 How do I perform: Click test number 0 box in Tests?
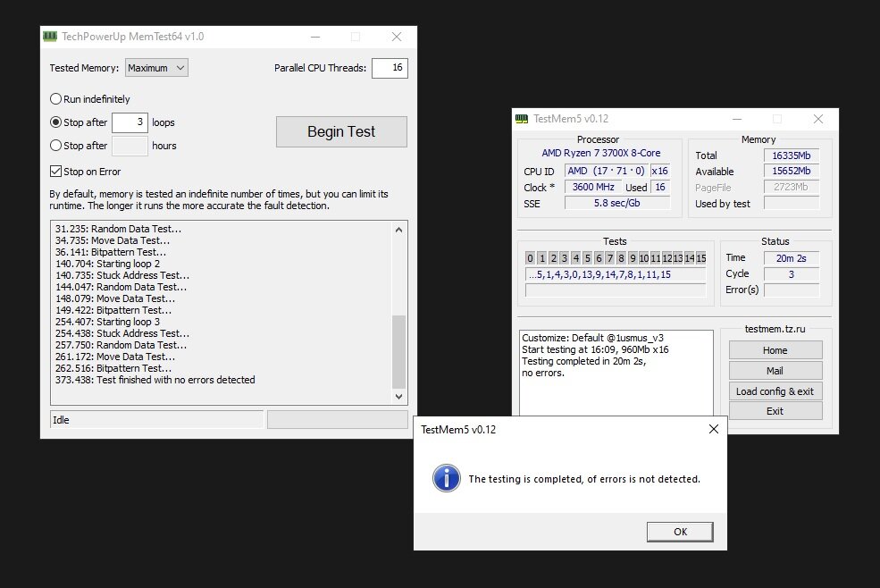(530, 257)
